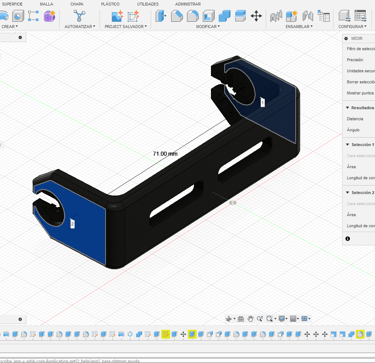
Task: Open the grid and snaps settings icon
Action: pos(294,319)
